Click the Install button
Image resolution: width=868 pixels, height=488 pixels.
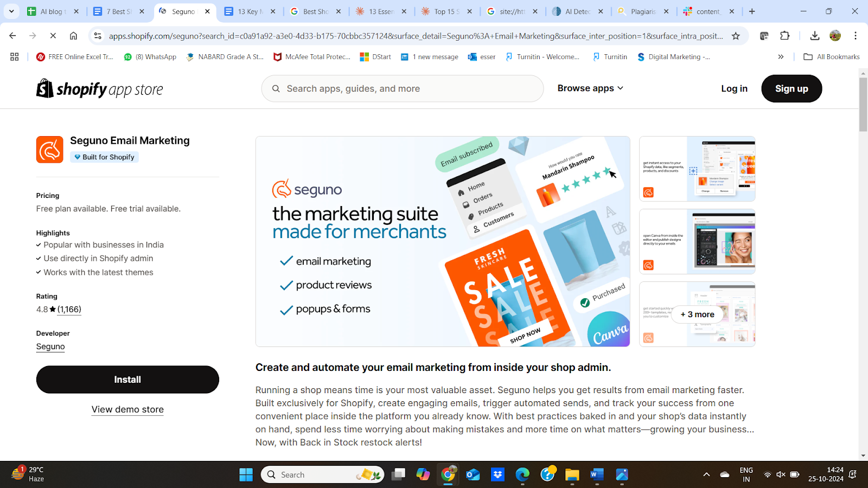point(127,380)
